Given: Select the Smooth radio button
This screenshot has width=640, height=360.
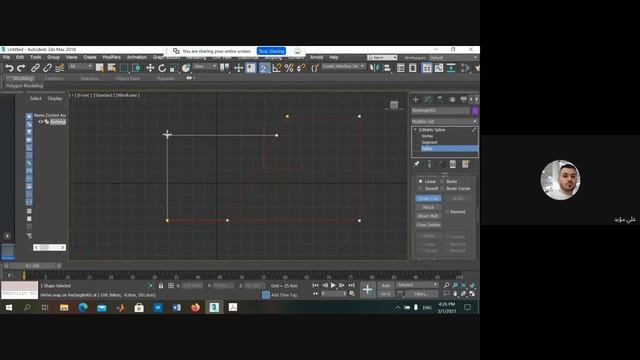Looking at the screenshot, I should tap(420, 189).
